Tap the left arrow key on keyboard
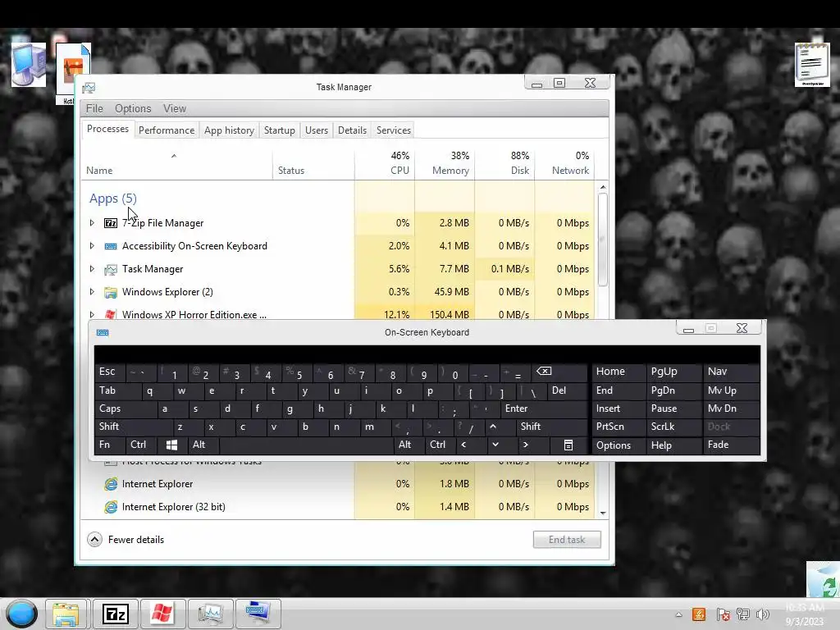This screenshot has height=630, width=840. 463,445
